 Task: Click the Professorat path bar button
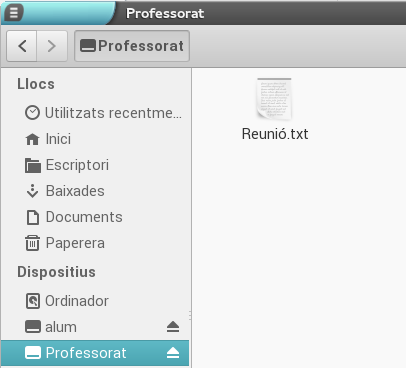pyautogui.click(x=132, y=46)
